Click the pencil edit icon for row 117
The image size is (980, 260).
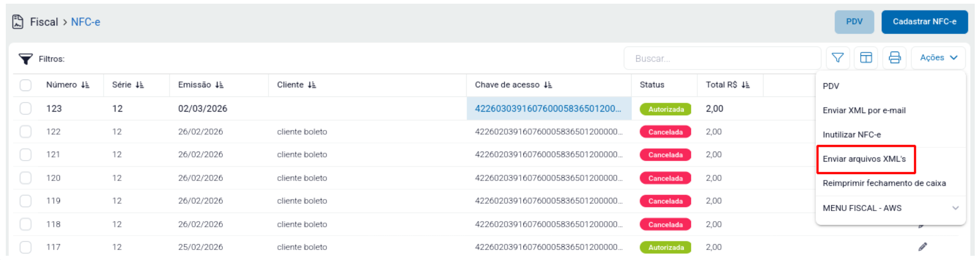point(923,247)
